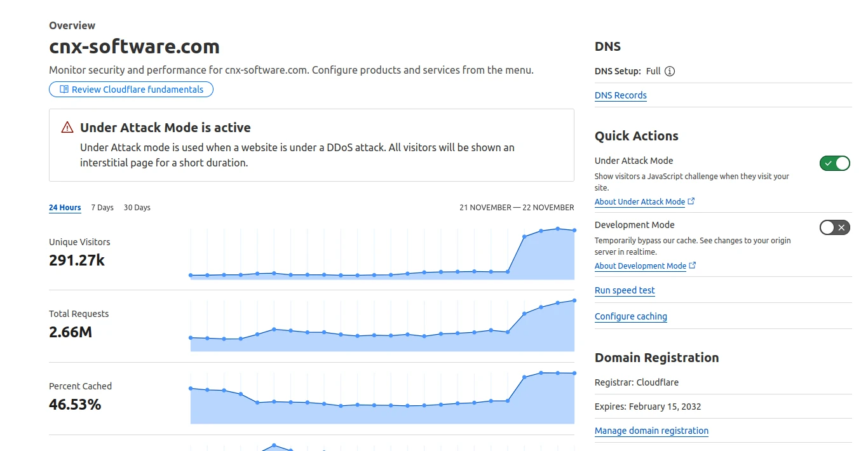
Task: Click the DNS Setup info icon
Action: tap(670, 71)
